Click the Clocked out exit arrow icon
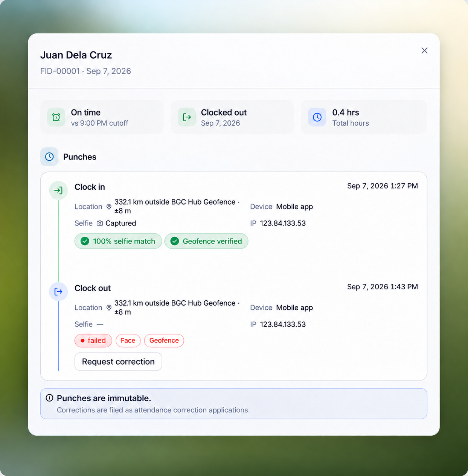 click(187, 117)
